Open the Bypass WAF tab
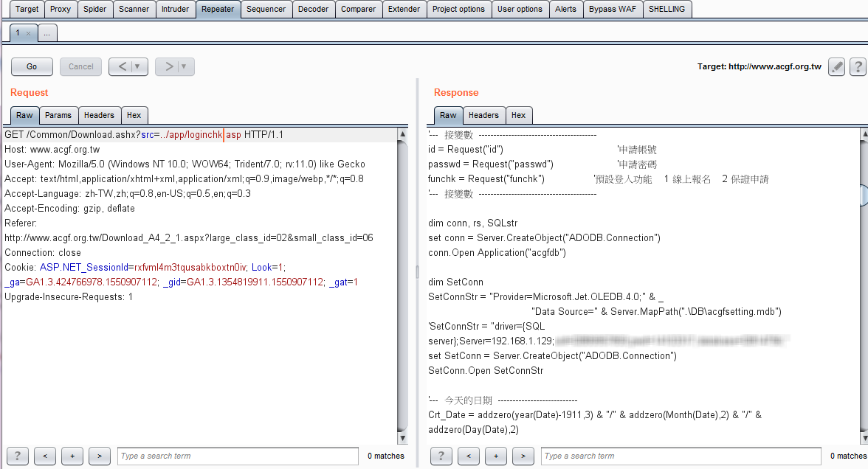This screenshot has height=469, width=868. (x=613, y=9)
